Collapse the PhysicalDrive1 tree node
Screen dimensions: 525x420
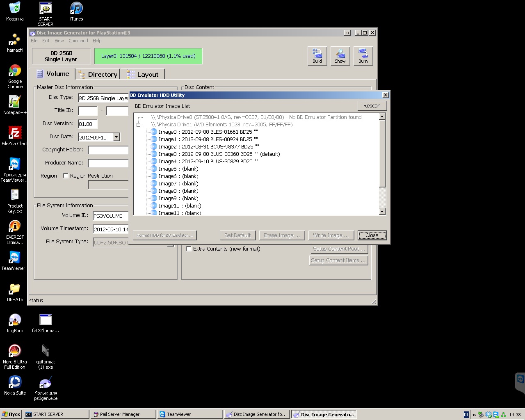tap(139, 125)
